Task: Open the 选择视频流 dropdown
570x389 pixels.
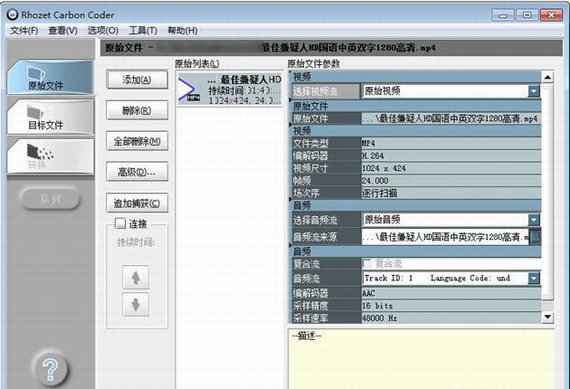Action: point(533,91)
